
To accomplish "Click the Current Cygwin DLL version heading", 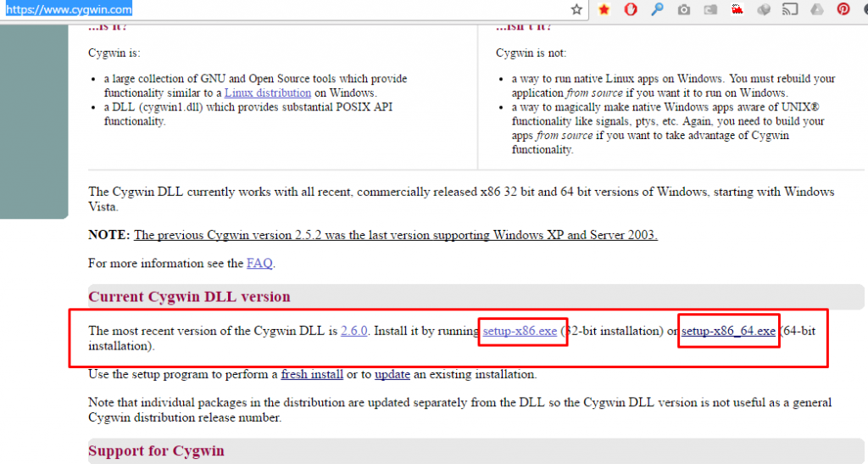I will tap(189, 297).
